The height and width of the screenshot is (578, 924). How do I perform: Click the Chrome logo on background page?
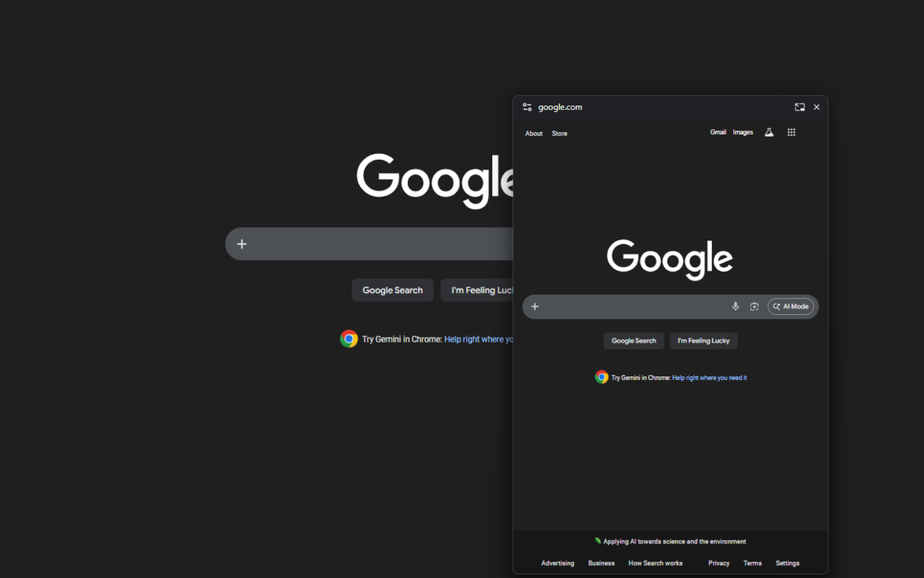(x=349, y=339)
